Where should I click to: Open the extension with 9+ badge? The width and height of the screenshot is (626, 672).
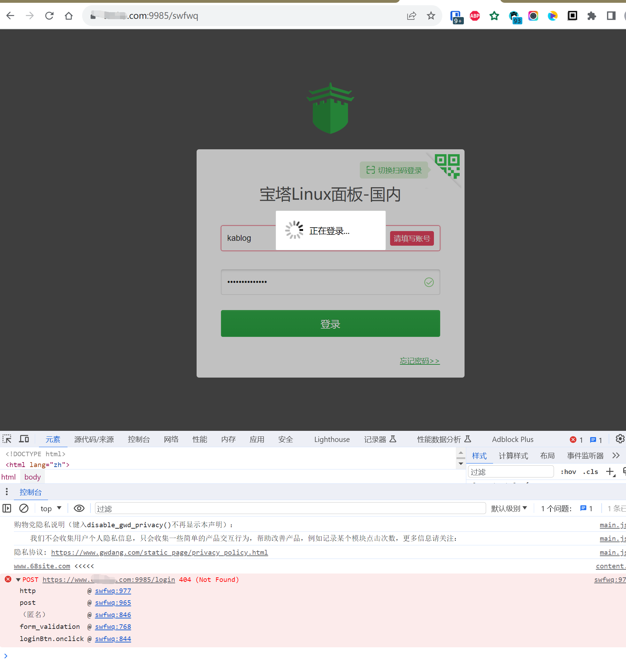[x=456, y=17]
